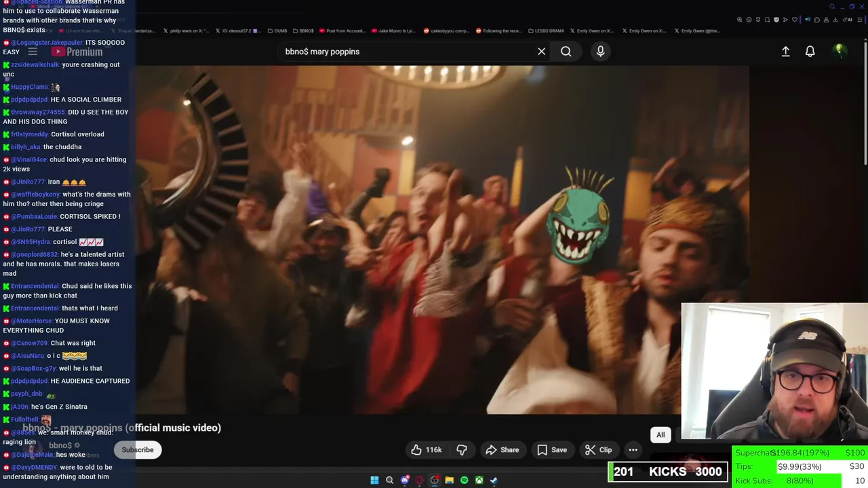
Task: Click username 'zzsidewalkchalk' in chat
Action: pos(35,65)
